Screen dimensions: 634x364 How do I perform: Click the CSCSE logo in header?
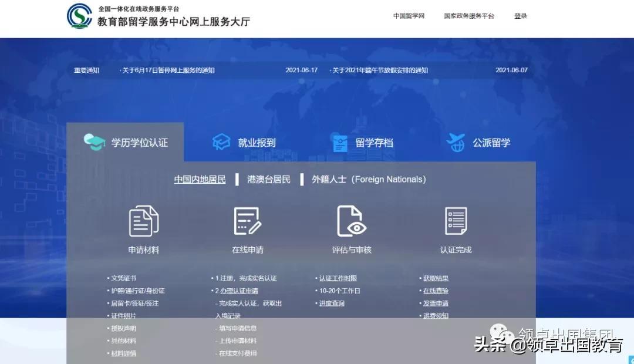pyautogui.click(x=79, y=16)
